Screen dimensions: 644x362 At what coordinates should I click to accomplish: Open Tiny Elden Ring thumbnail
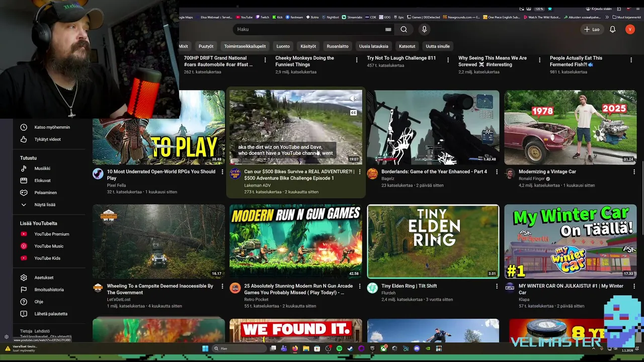433,241
